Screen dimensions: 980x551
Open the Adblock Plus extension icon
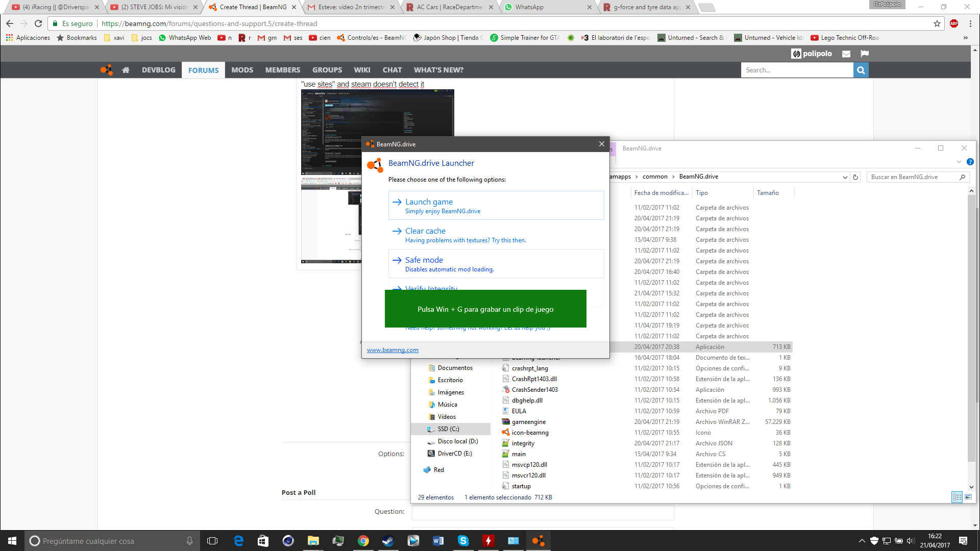coord(954,23)
